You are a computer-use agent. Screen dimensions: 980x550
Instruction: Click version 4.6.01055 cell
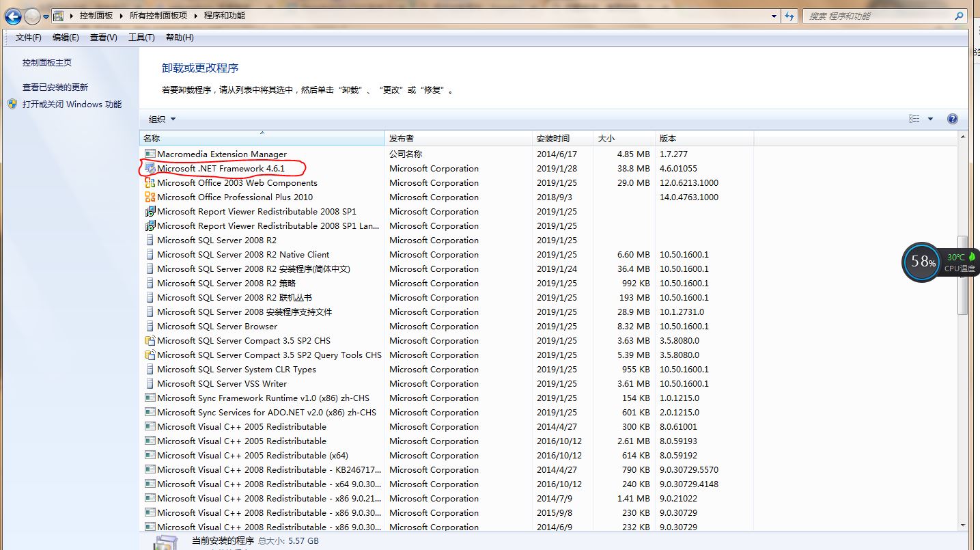pos(678,169)
